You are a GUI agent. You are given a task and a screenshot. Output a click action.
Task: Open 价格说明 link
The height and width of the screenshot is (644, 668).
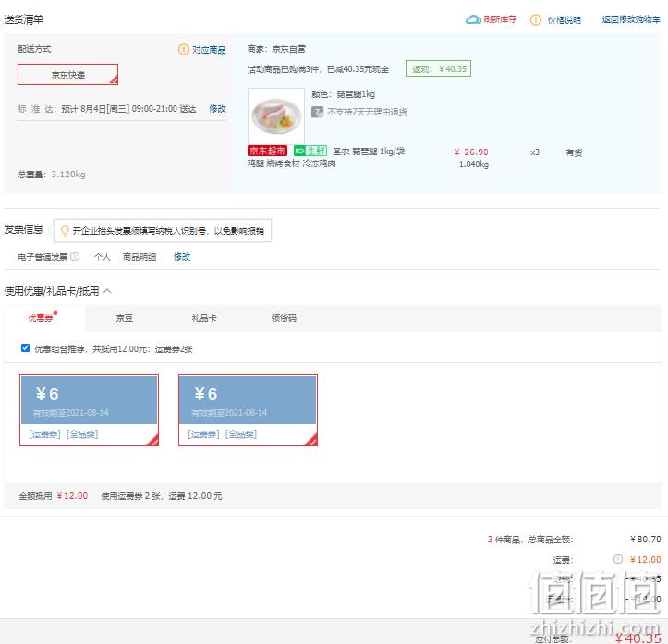[x=564, y=20]
